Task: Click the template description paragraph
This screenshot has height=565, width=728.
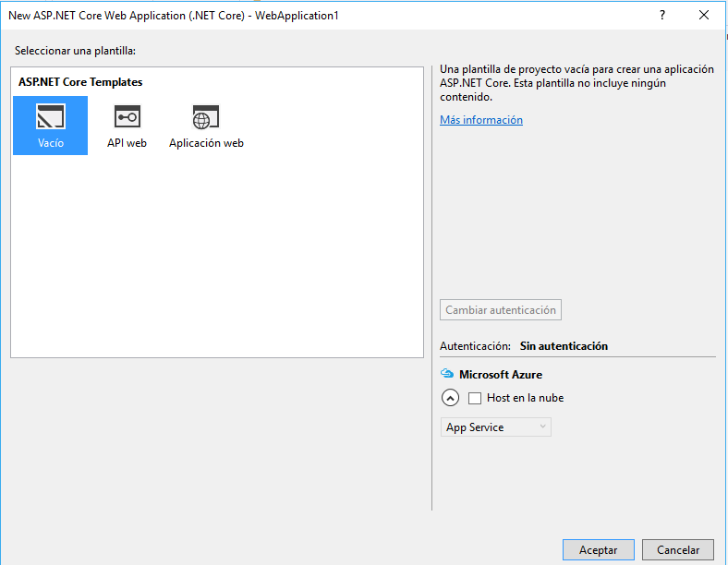Action: point(576,83)
